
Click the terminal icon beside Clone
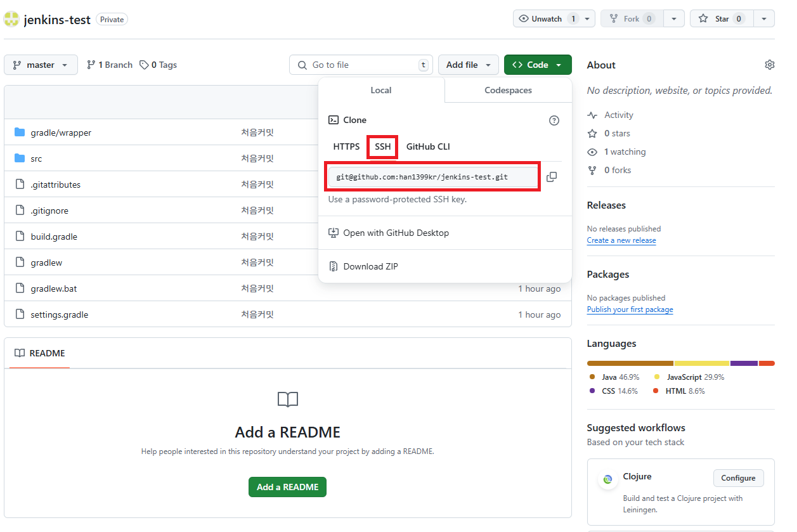334,120
